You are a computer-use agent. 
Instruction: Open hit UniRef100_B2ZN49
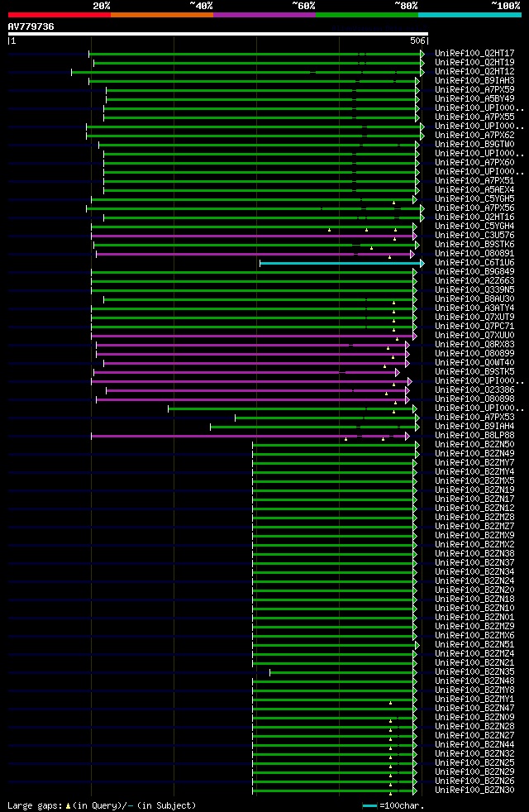tap(474, 454)
